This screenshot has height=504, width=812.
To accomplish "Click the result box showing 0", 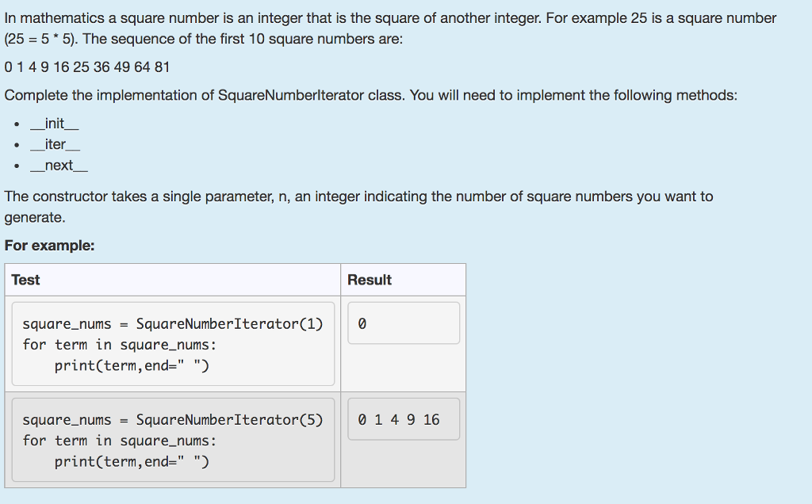I will tap(404, 323).
